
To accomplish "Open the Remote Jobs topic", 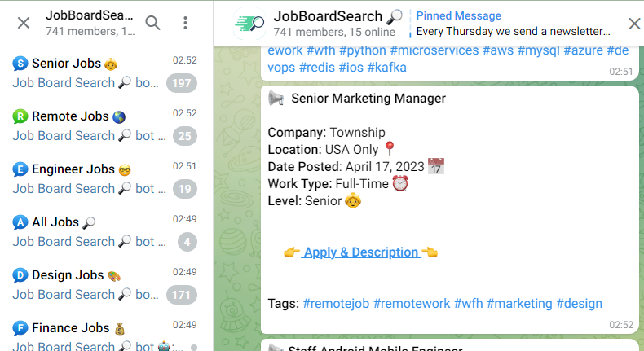I will pos(90,125).
